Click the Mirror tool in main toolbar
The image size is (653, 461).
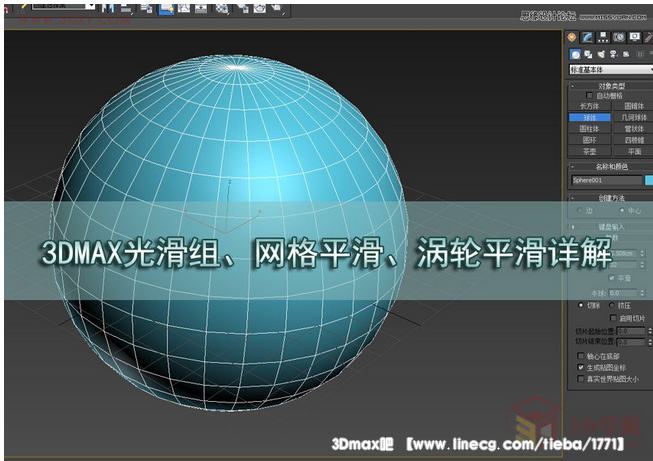click(x=108, y=7)
